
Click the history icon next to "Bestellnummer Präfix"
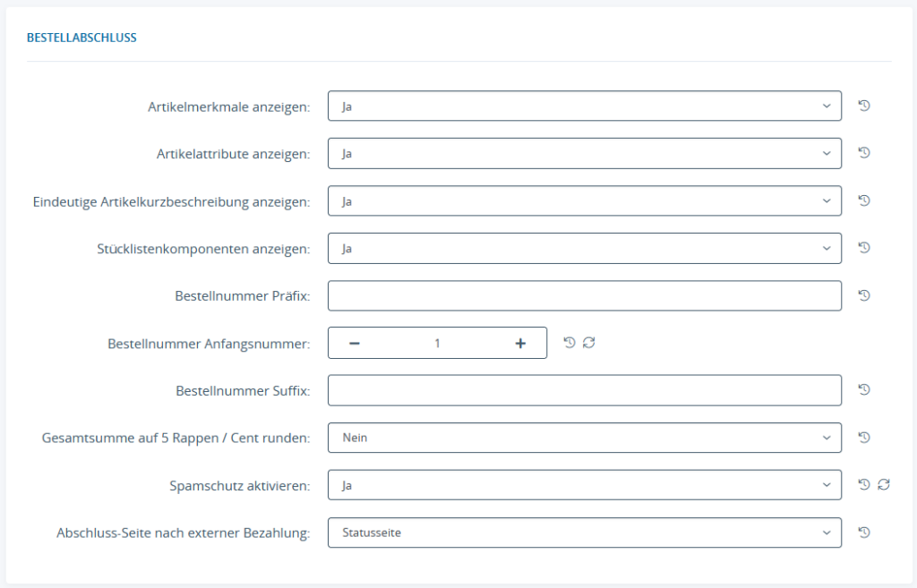click(x=863, y=295)
